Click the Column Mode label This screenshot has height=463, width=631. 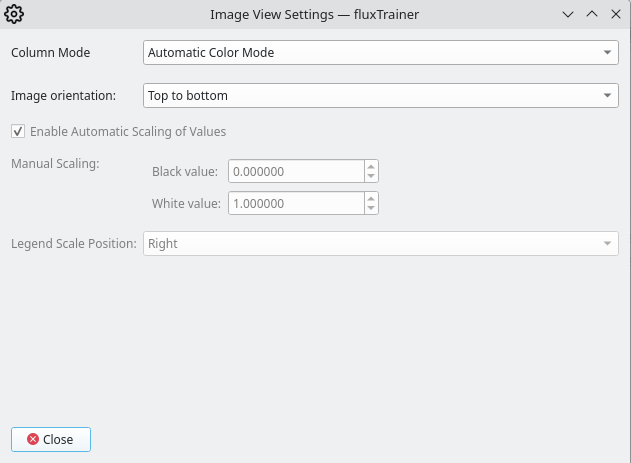click(x=50, y=53)
